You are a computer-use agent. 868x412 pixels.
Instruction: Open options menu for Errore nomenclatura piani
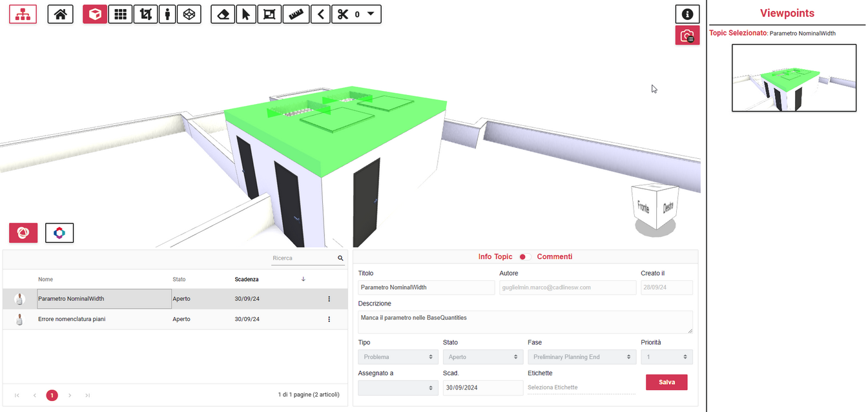(329, 320)
